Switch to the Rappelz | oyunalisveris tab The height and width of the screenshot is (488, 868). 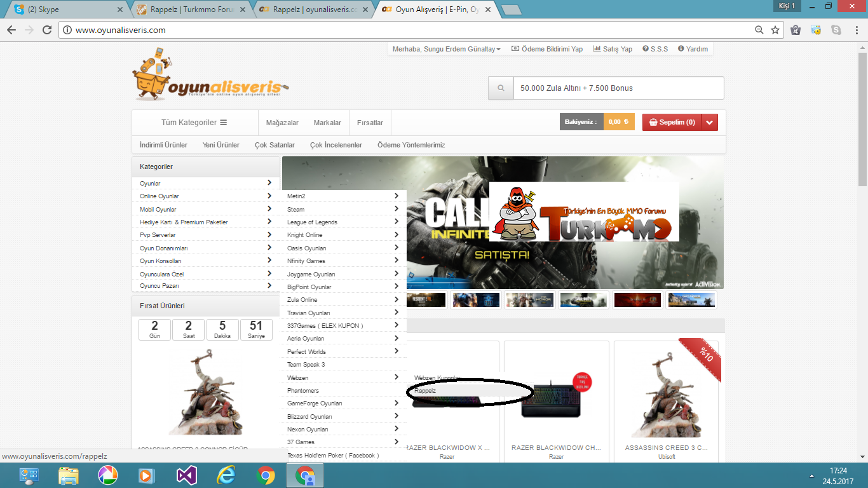tap(313, 10)
